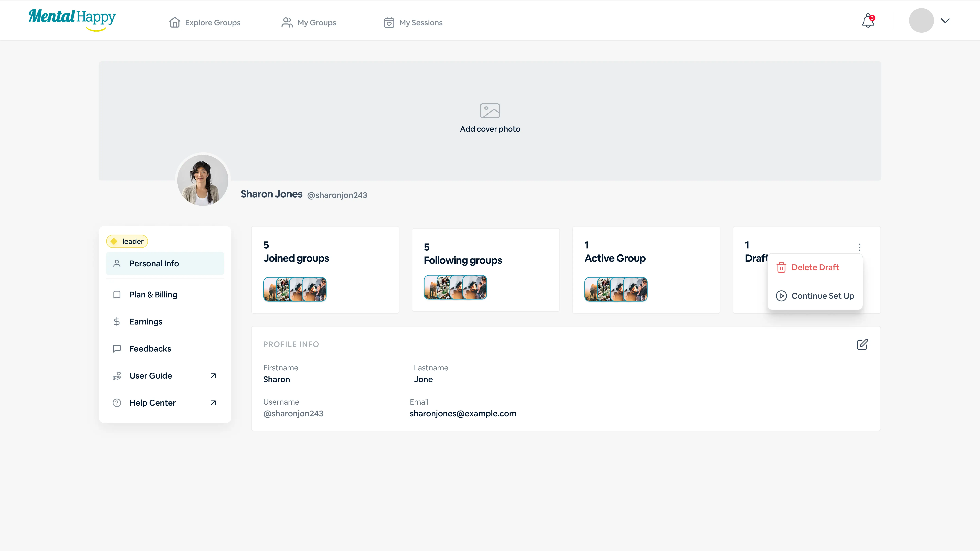
Task: Click the User Guide hand icon
Action: pos(117,376)
